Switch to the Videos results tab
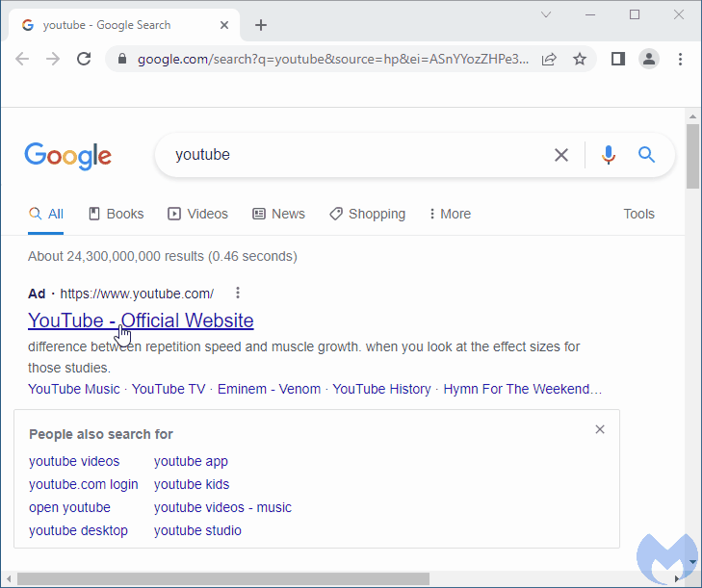This screenshot has width=702, height=588. click(197, 214)
